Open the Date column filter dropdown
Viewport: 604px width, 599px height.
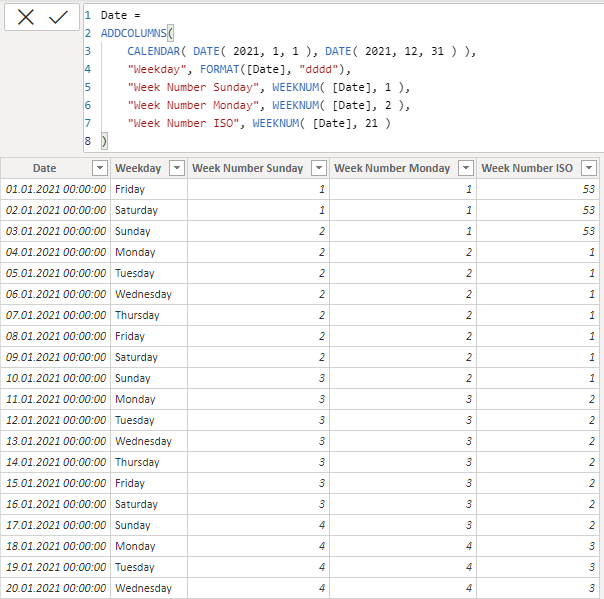pos(100,168)
